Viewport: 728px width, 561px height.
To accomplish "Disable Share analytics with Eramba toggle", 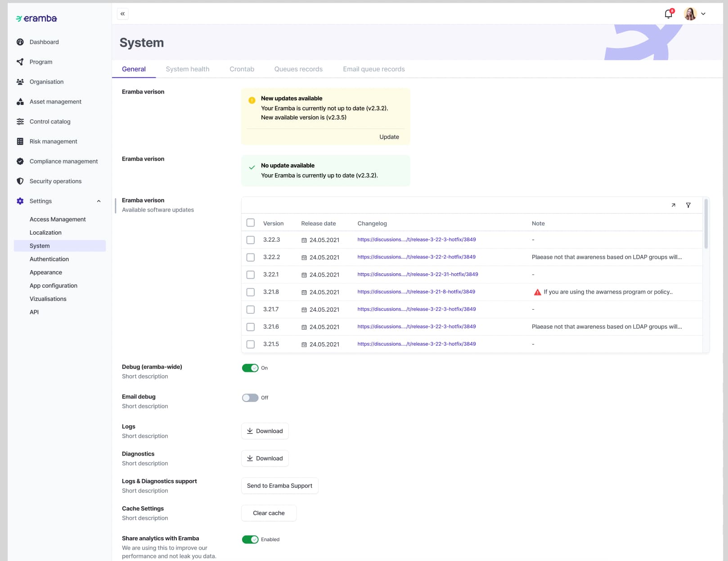I will pos(250,539).
